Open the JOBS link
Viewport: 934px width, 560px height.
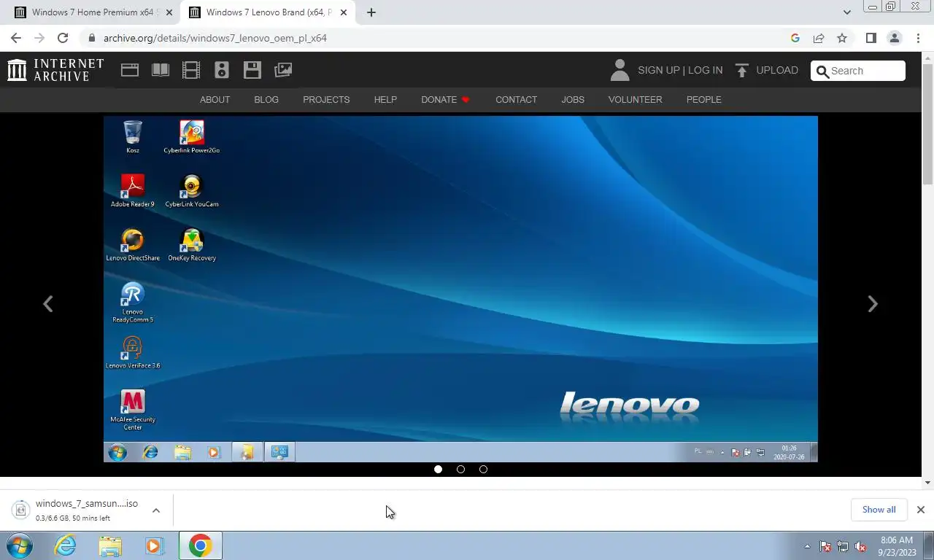pyautogui.click(x=573, y=100)
